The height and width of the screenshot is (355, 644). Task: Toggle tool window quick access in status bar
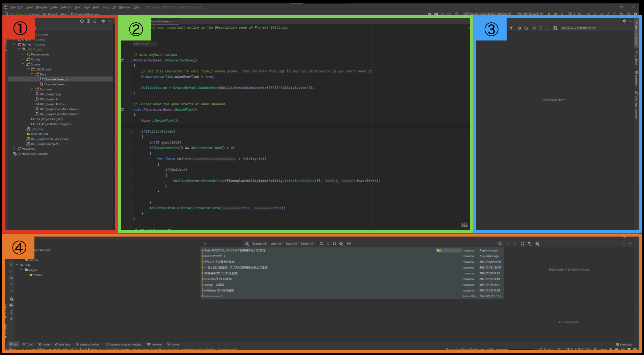6,350
